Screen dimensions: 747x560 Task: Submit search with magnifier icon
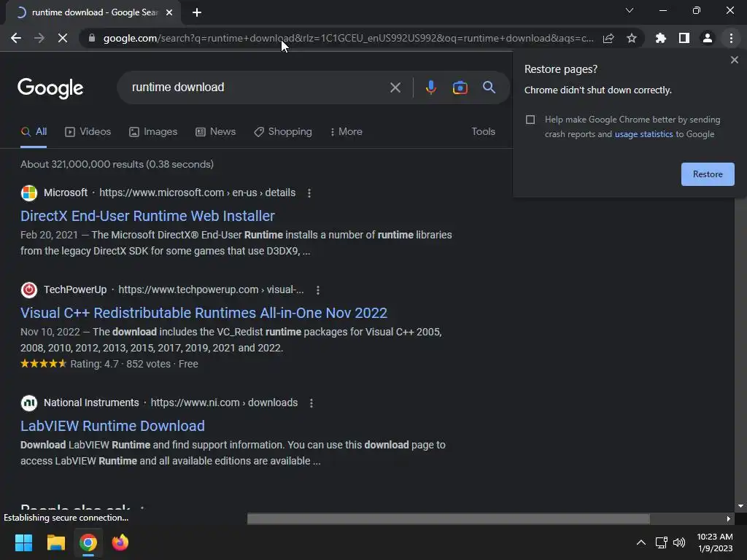[489, 87]
